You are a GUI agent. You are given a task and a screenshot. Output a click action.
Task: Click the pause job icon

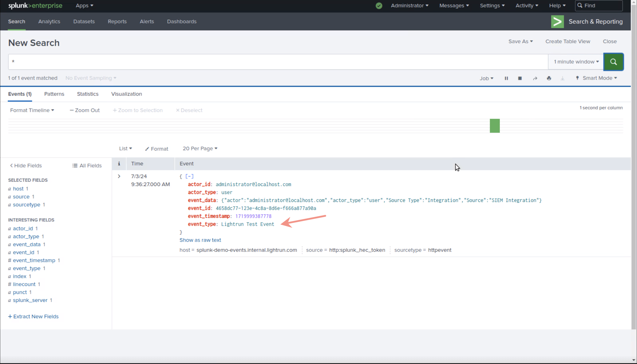506,78
